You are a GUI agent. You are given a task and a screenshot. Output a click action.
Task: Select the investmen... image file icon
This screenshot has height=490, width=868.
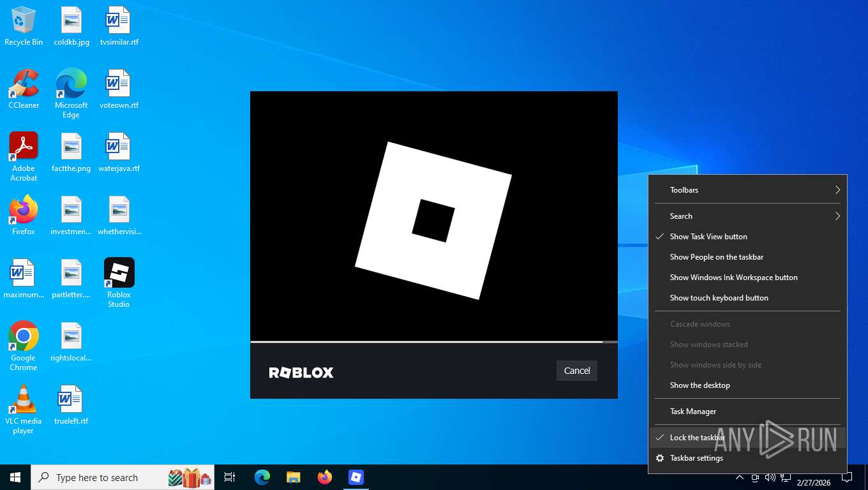coord(71,216)
